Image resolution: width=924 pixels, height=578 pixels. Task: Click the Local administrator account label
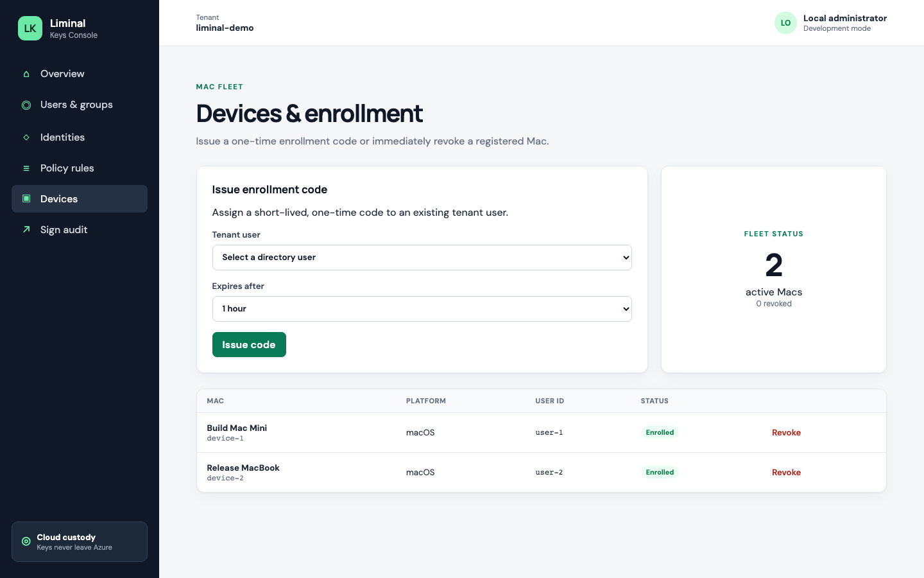845,18
